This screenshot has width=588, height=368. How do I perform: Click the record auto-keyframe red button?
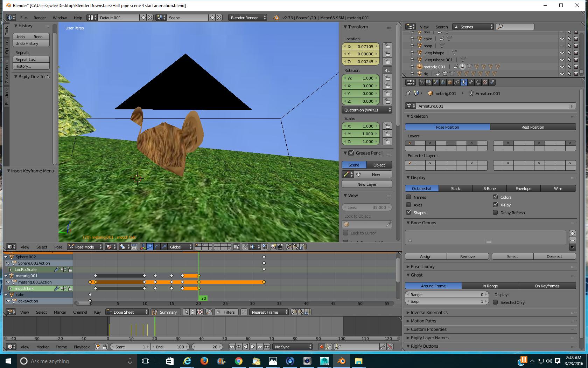(x=321, y=347)
